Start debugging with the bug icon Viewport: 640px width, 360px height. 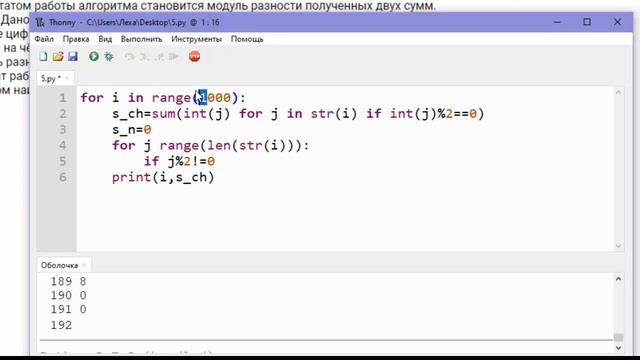(x=109, y=56)
